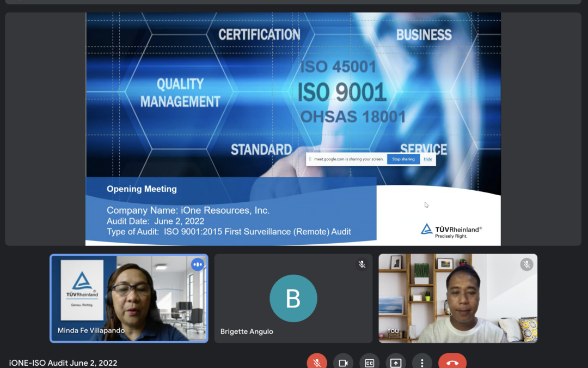
Task: Select Brigette Angulo's participant tile
Action: (293, 298)
